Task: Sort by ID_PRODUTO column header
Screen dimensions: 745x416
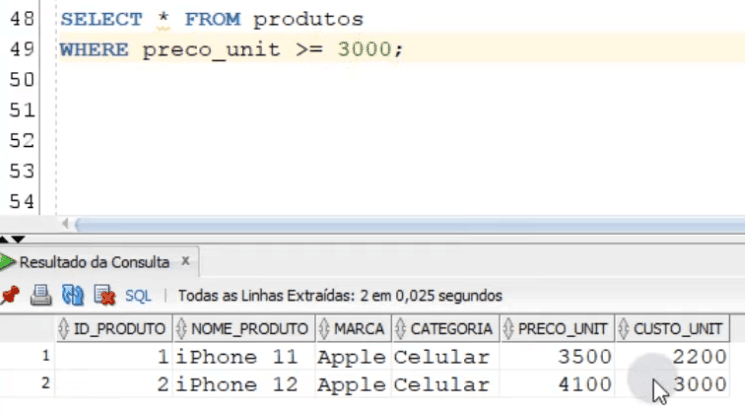Action: click(x=114, y=329)
